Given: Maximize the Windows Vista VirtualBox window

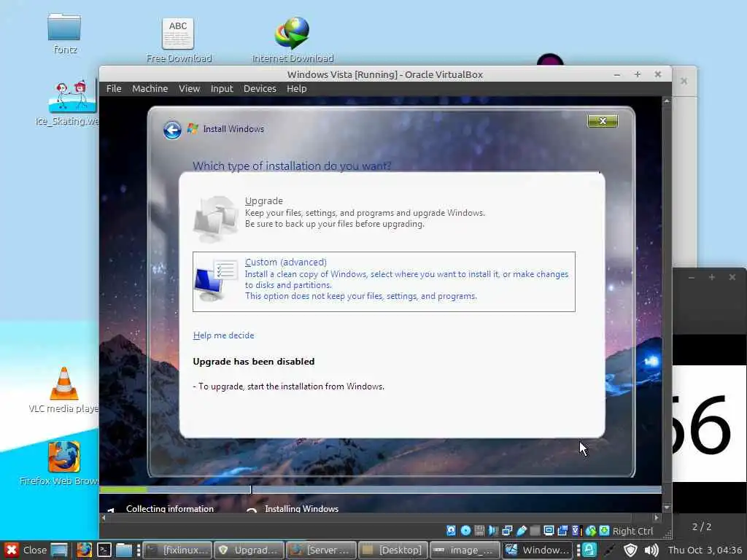Looking at the screenshot, I should pos(638,75).
